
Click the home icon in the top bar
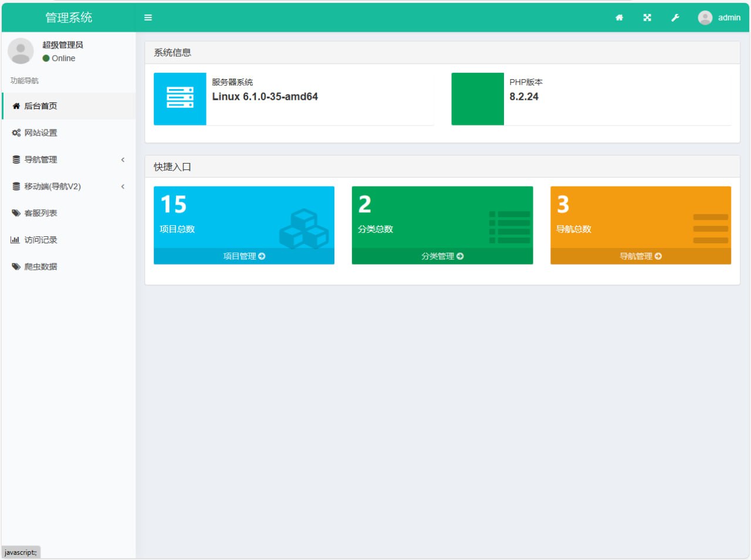(x=619, y=18)
